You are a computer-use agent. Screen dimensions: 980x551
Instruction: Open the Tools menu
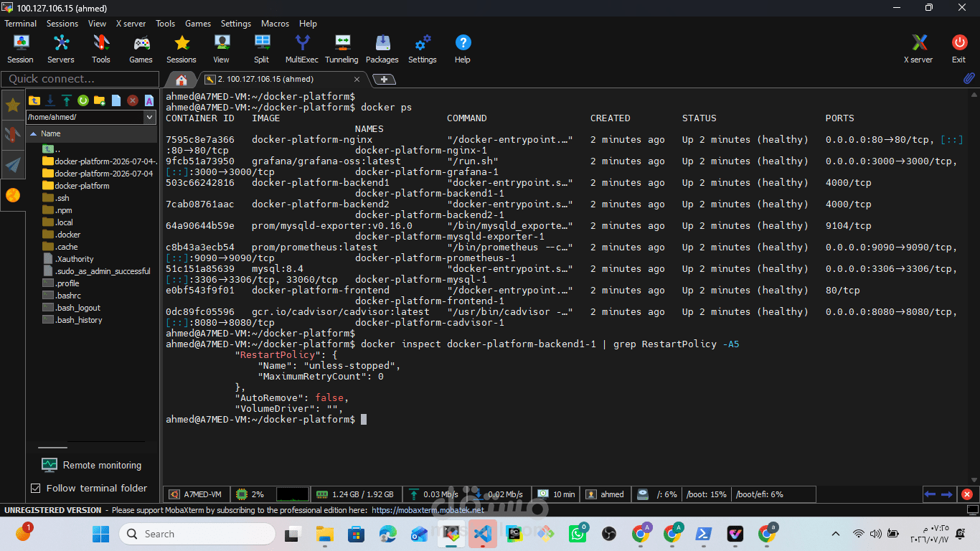[165, 24]
